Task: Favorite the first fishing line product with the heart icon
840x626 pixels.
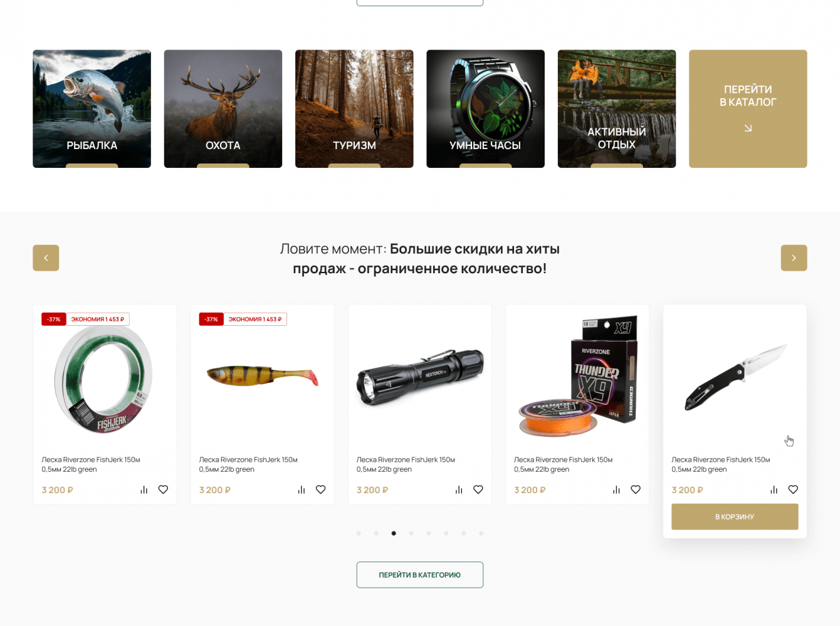Action: point(163,489)
